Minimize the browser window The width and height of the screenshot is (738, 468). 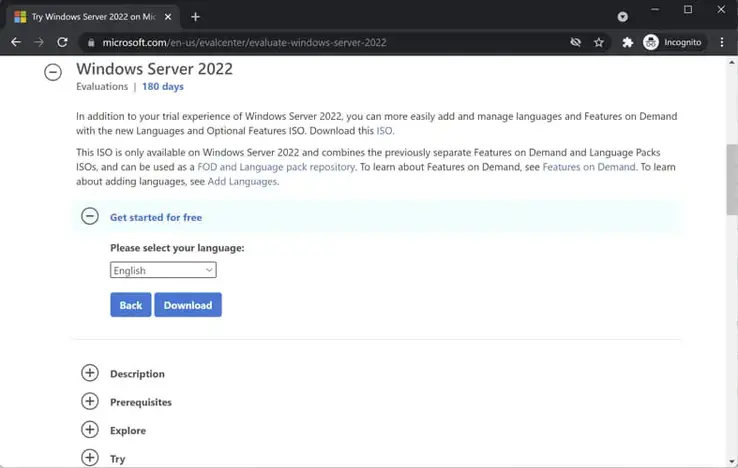coord(655,9)
